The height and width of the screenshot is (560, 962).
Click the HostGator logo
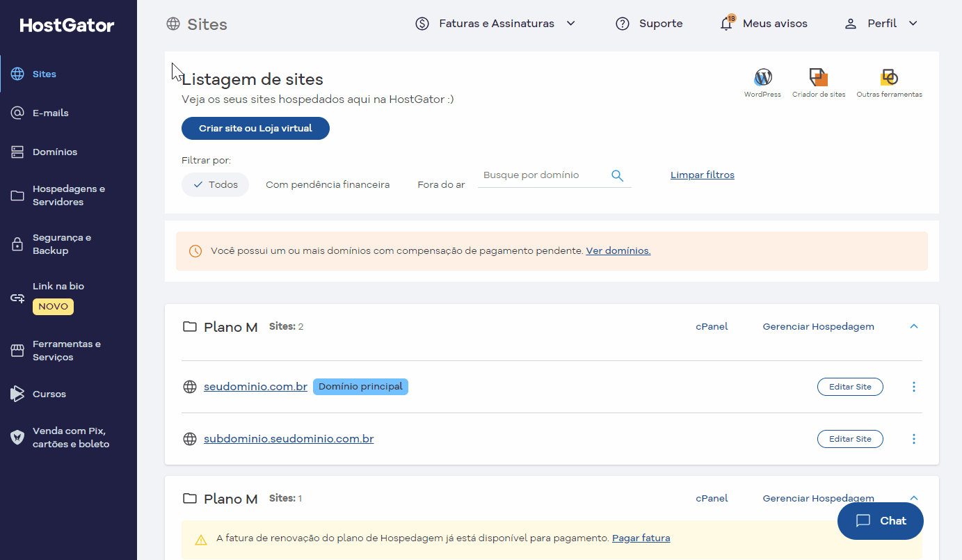(x=67, y=26)
